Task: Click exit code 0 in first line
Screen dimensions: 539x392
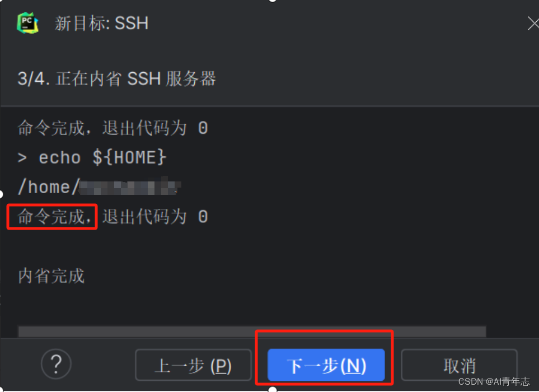Action: [203, 129]
